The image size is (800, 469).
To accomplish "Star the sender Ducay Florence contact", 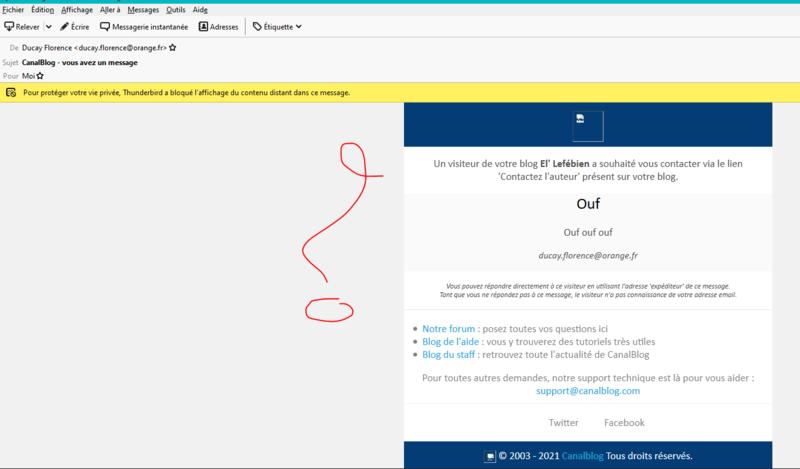I will 173,47.
